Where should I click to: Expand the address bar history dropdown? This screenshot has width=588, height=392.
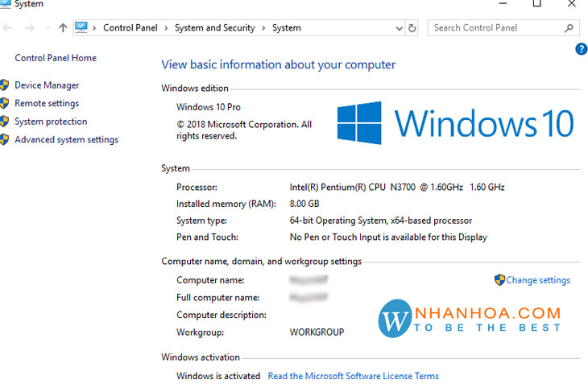399,28
